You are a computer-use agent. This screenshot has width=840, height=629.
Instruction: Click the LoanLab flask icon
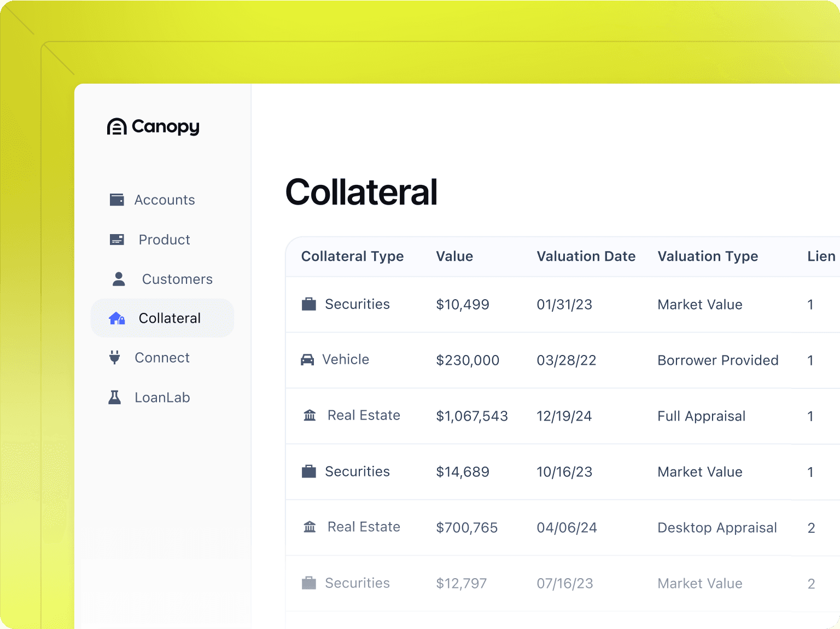click(x=115, y=397)
